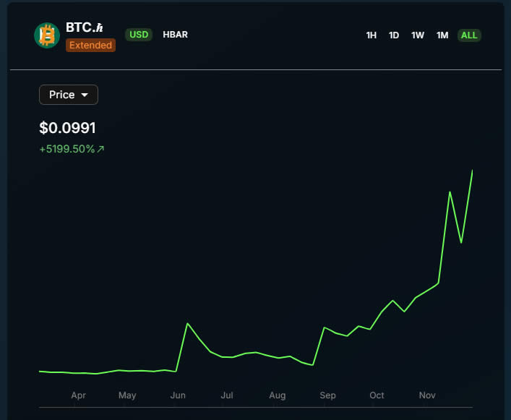Click the BTC.ℏ token logo icon

coord(47,35)
